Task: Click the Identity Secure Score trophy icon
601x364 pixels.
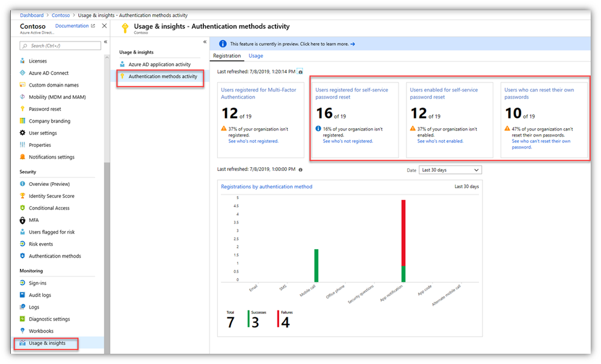Action: pyautogui.click(x=22, y=196)
